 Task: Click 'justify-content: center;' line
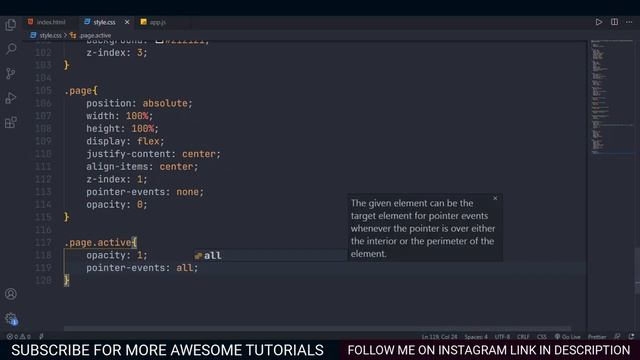[153, 154]
